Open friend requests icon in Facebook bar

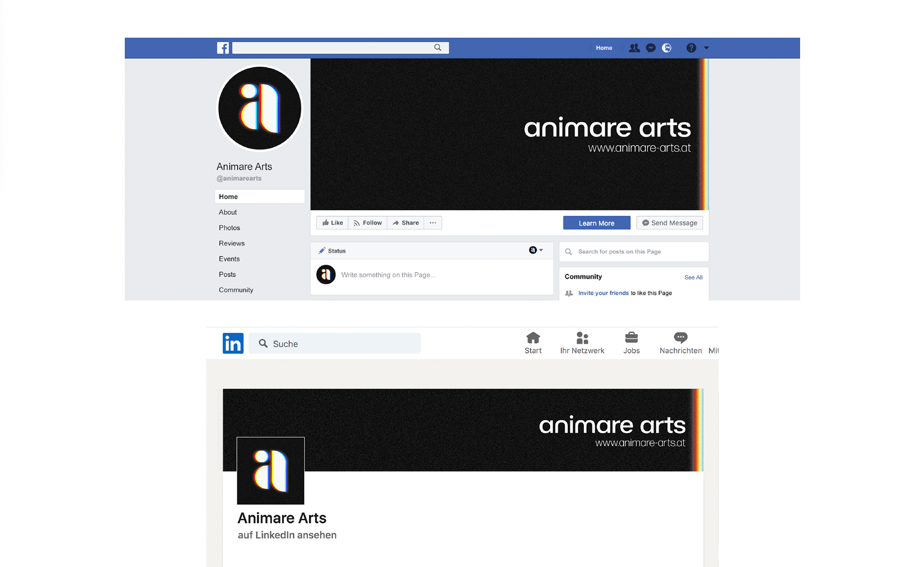point(634,48)
